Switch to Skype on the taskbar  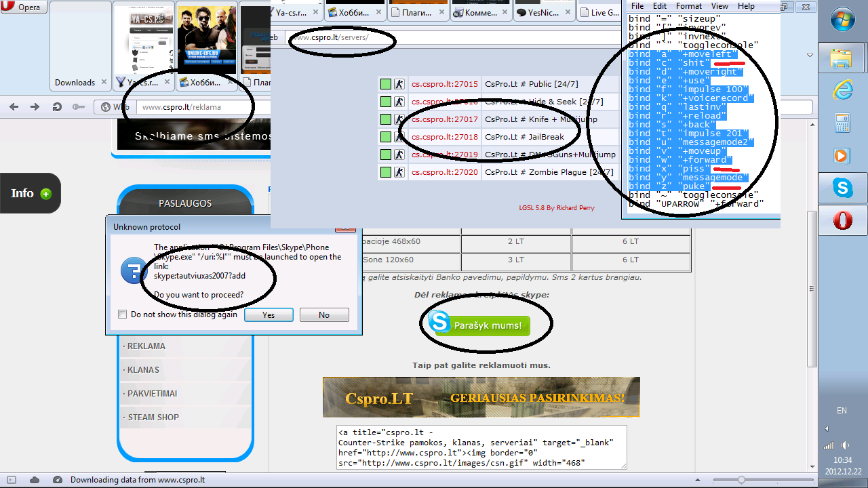coord(842,188)
